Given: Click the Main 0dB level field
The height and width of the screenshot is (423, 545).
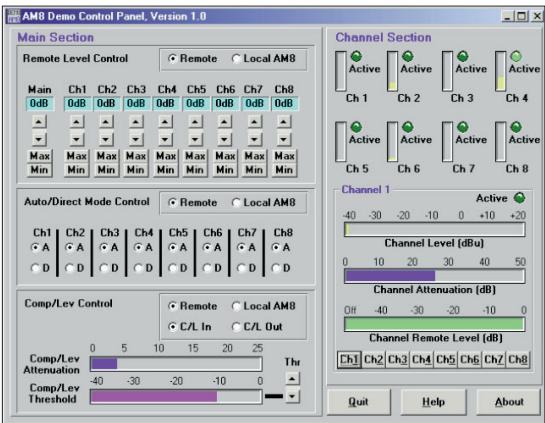Looking at the screenshot, I should [x=40, y=104].
